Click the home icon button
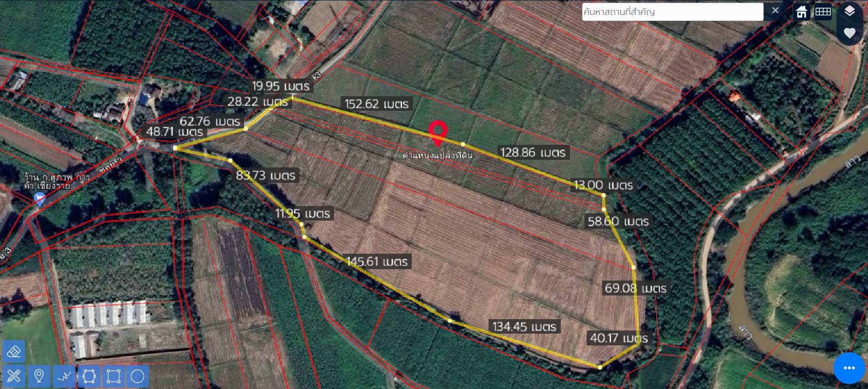The width and height of the screenshot is (868, 389). [x=802, y=12]
